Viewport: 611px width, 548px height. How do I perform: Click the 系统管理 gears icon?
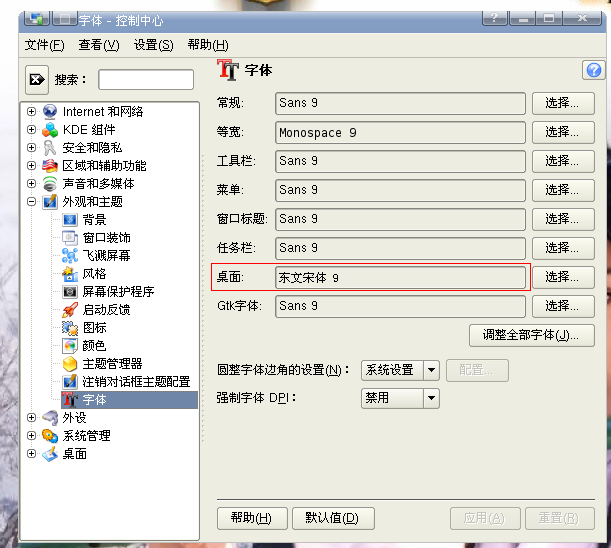pyautogui.click(x=50, y=436)
